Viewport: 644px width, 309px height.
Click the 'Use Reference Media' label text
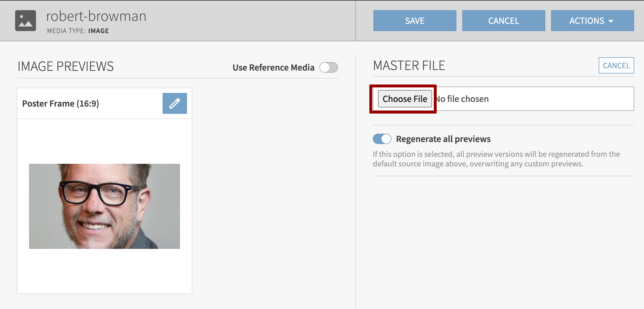[273, 67]
